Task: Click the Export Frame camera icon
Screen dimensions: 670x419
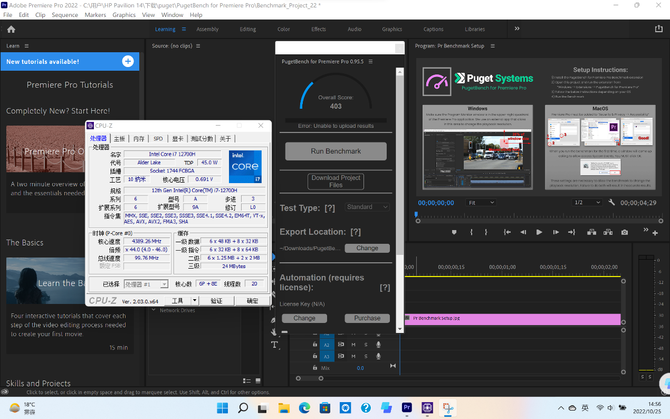Action: coord(624,230)
